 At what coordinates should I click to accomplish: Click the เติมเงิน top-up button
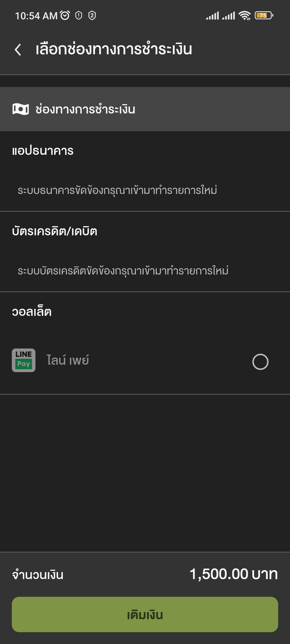[x=145, y=614]
